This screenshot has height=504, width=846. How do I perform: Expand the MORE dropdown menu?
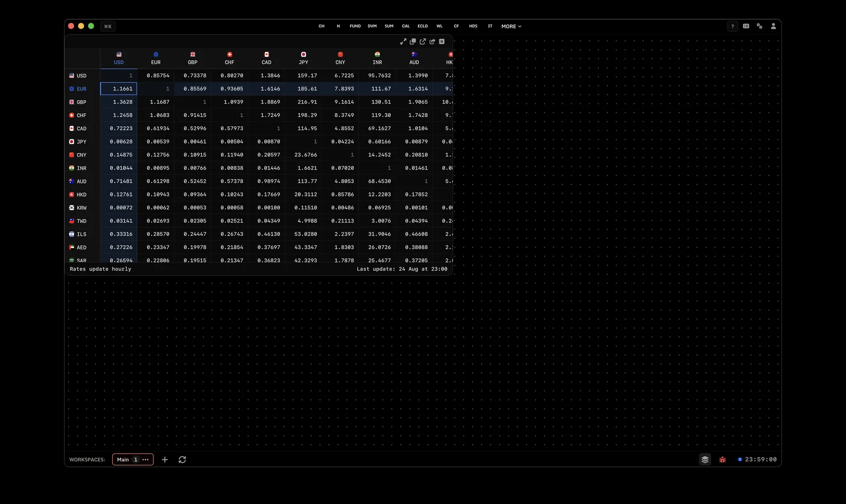pyautogui.click(x=511, y=26)
